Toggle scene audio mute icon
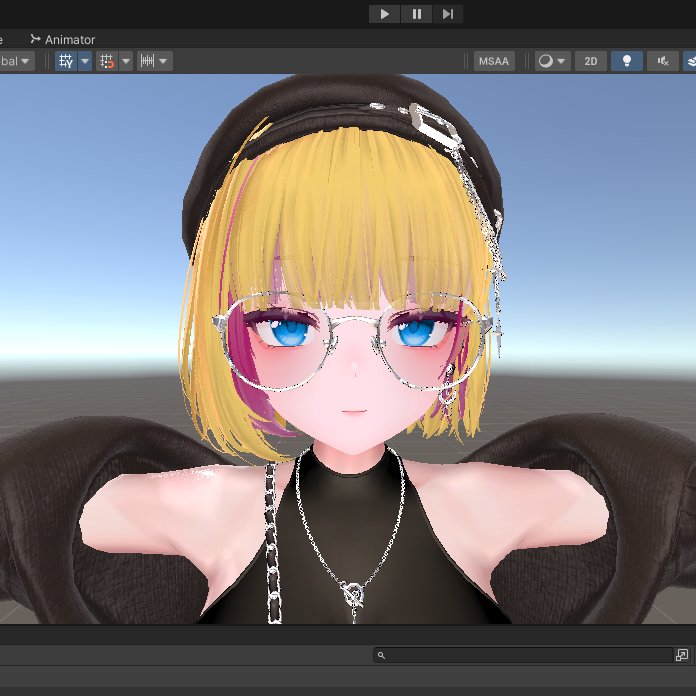The height and width of the screenshot is (696, 696). point(663,61)
